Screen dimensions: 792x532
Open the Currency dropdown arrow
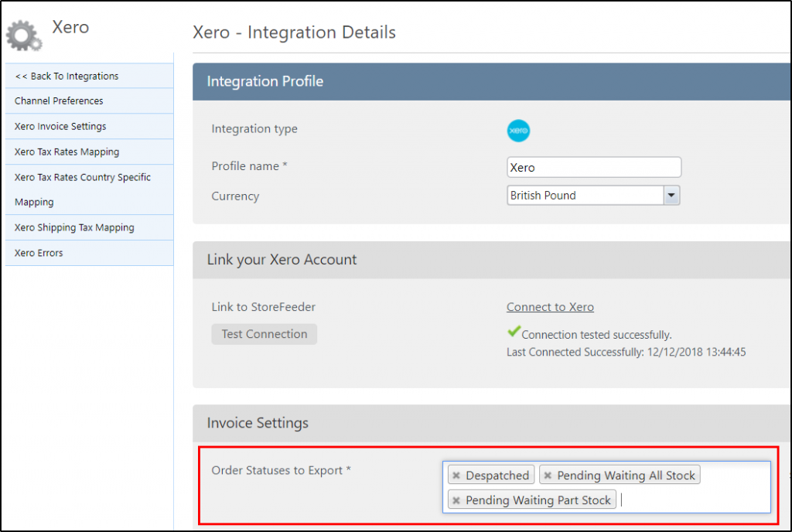pyautogui.click(x=671, y=196)
